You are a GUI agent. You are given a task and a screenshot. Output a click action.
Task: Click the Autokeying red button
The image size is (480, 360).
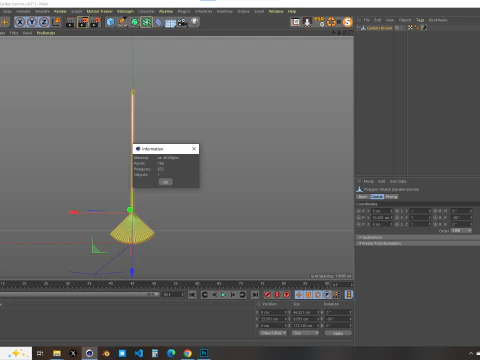(x=277, y=295)
